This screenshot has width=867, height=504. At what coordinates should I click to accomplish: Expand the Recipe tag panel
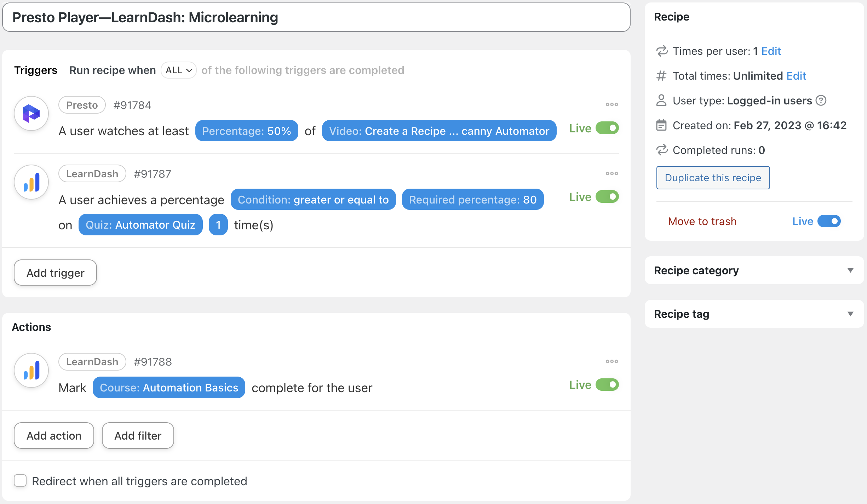pyautogui.click(x=754, y=314)
